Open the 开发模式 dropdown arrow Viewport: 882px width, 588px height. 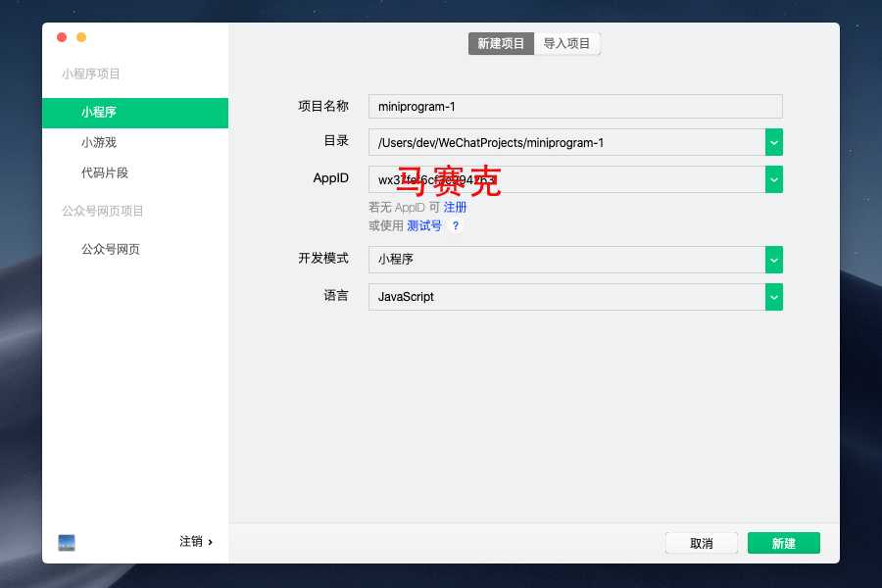click(x=774, y=260)
